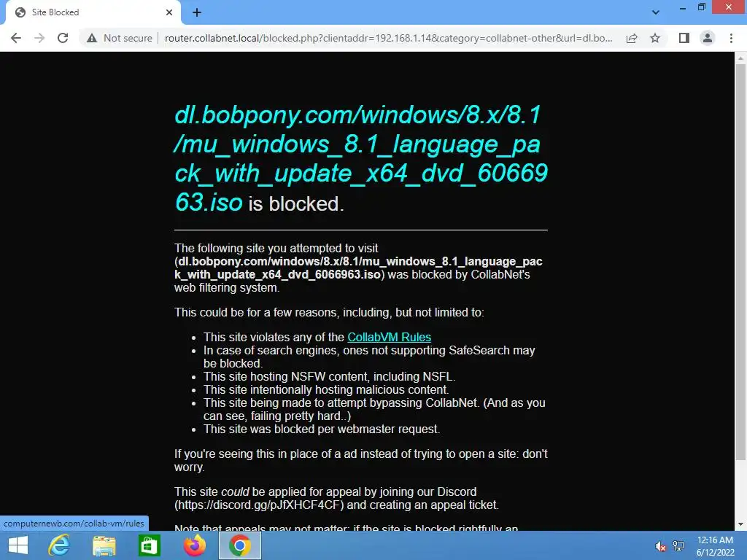The width and height of the screenshot is (747, 560).
Task: Launch Internet Explorer from taskbar
Action: coord(59,545)
